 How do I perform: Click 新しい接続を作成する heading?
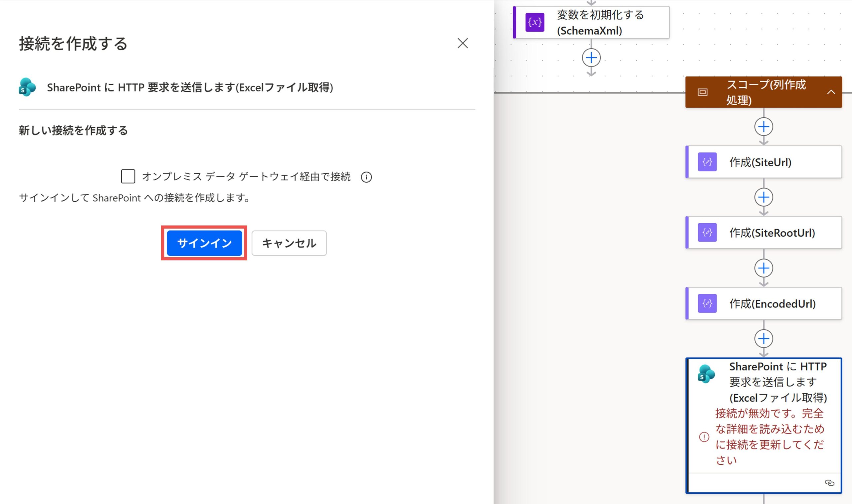73,130
